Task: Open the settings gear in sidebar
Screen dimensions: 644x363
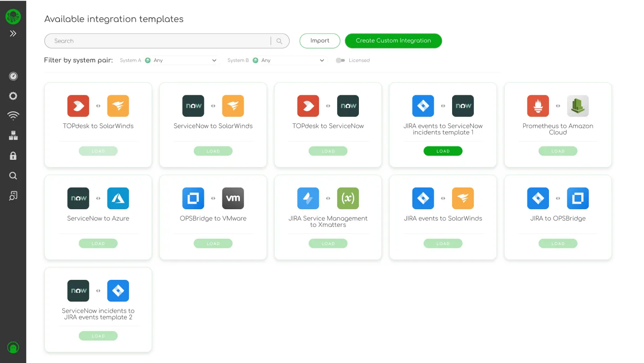Action: click(x=13, y=96)
